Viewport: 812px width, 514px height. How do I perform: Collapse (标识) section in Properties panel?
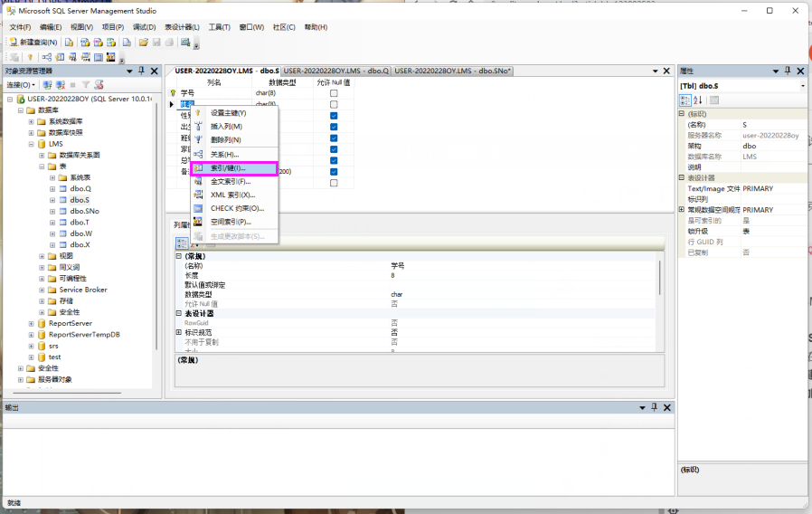click(x=682, y=113)
